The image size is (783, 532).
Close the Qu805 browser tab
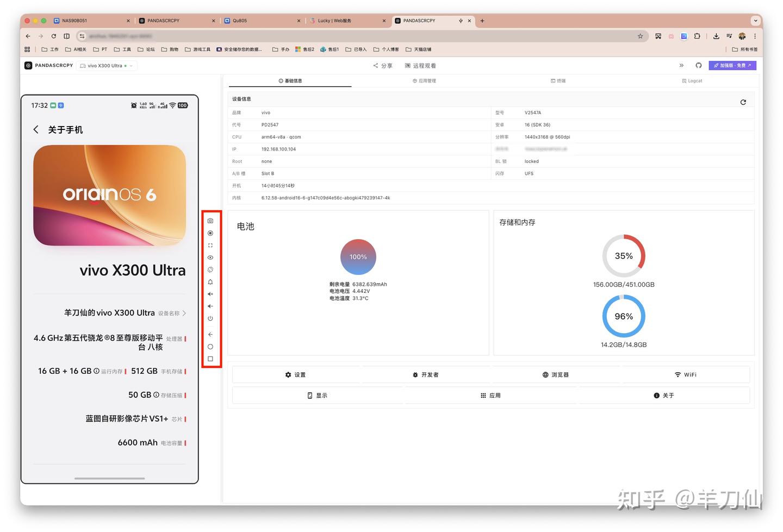point(299,21)
